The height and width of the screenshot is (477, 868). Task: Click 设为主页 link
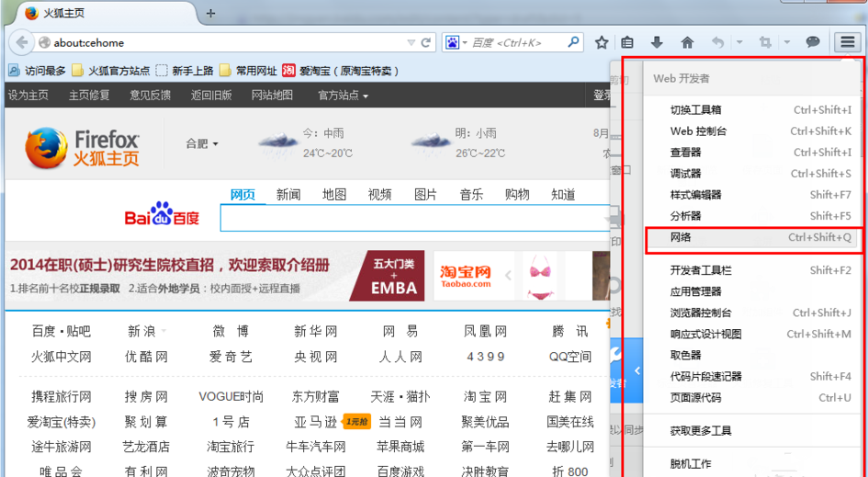(x=28, y=96)
